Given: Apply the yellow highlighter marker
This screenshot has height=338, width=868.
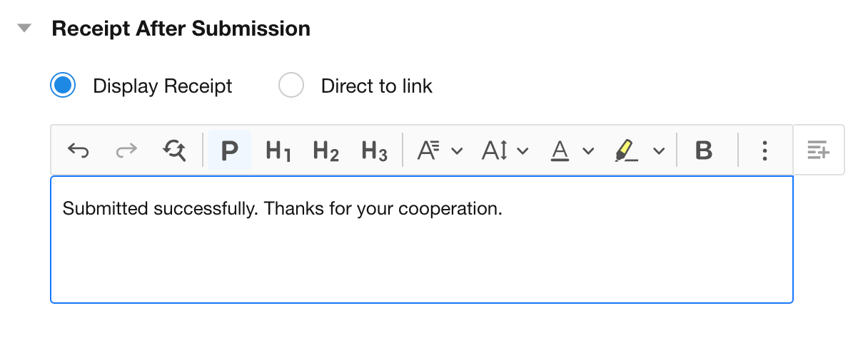Looking at the screenshot, I should click(627, 150).
